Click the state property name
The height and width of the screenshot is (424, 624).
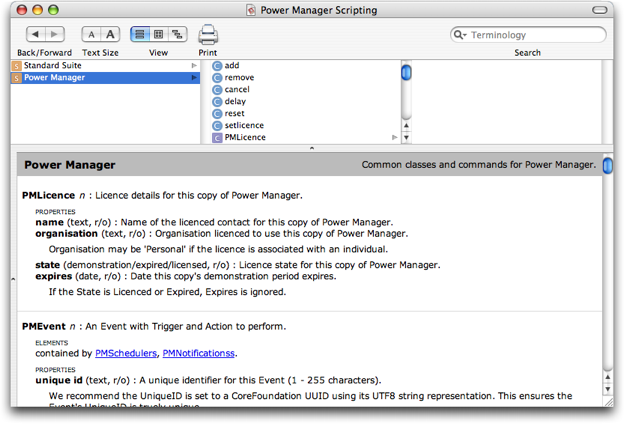[47, 265]
